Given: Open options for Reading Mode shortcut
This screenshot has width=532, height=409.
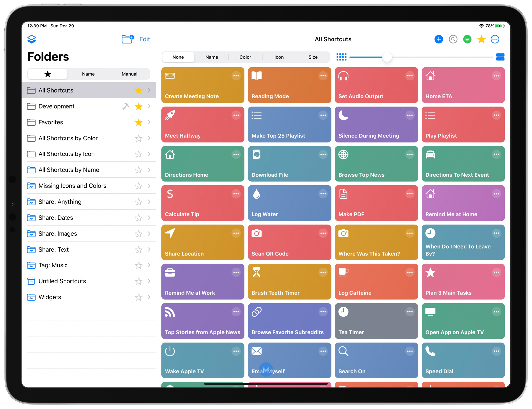Looking at the screenshot, I should tap(323, 76).
